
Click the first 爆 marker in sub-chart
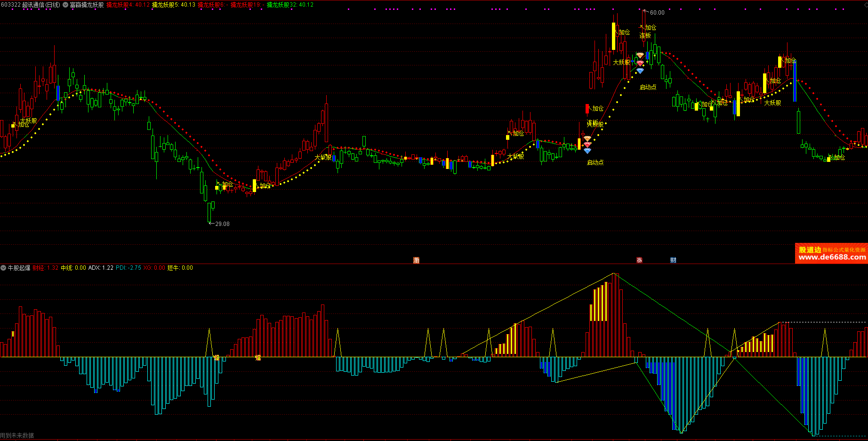[x=217, y=358]
